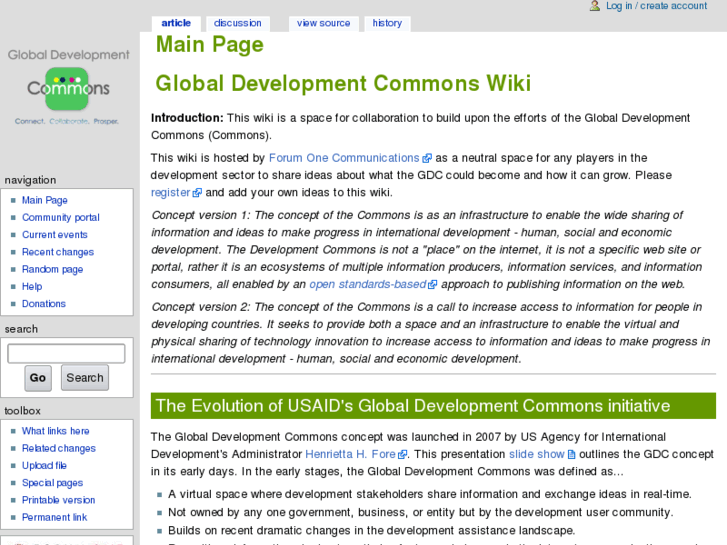Click What links here in toolbox
The width and height of the screenshot is (727, 545).
pos(56,431)
